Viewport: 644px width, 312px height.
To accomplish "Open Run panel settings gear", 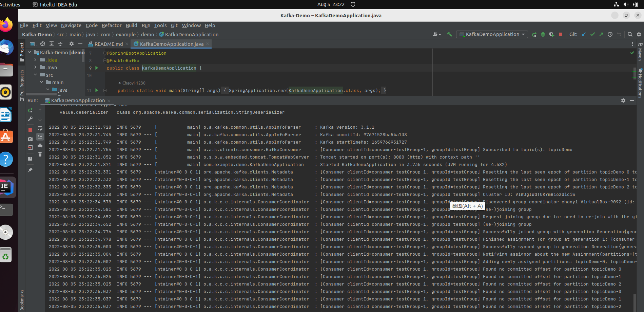I will pos(623,100).
